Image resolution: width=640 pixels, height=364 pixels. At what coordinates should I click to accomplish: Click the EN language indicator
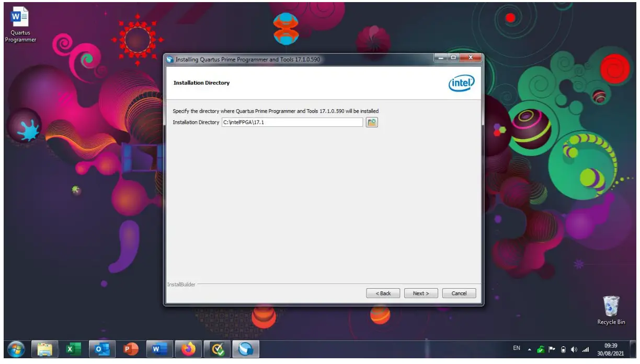click(x=517, y=348)
